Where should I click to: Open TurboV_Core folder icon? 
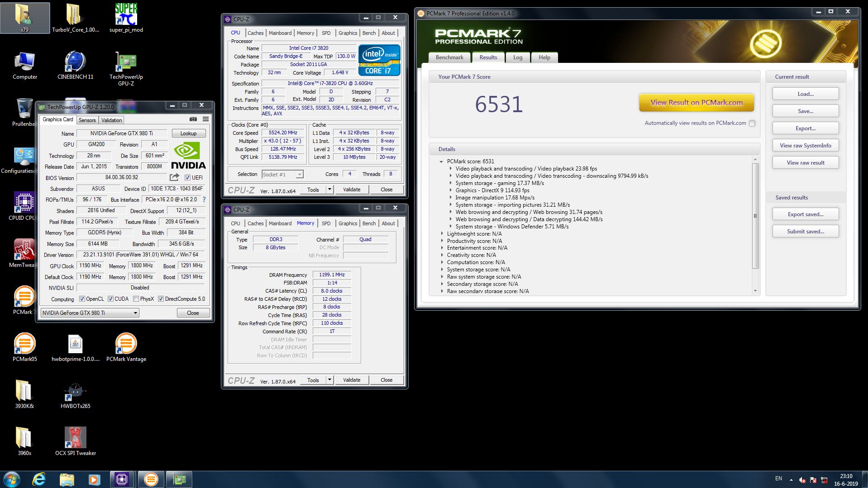[75, 18]
